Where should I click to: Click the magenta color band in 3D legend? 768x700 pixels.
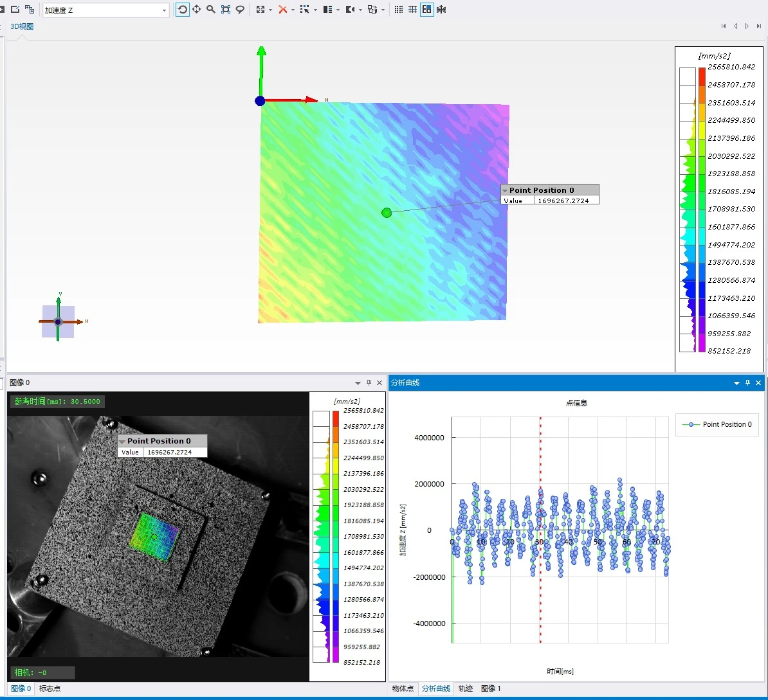click(x=702, y=343)
